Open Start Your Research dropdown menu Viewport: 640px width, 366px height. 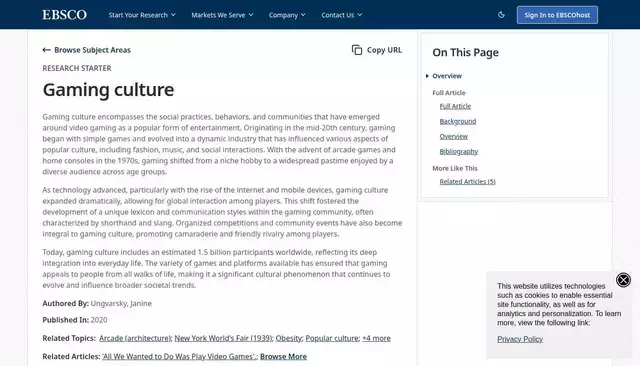[142, 15]
